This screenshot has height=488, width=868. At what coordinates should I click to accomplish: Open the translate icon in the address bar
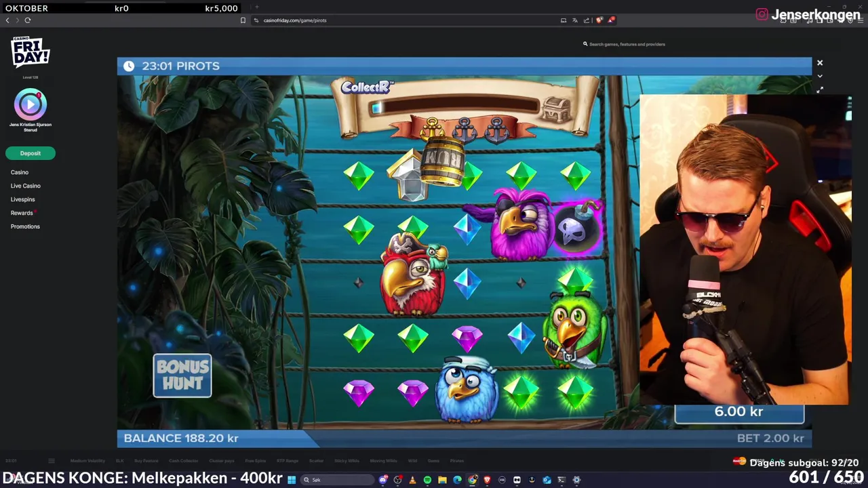click(x=575, y=20)
